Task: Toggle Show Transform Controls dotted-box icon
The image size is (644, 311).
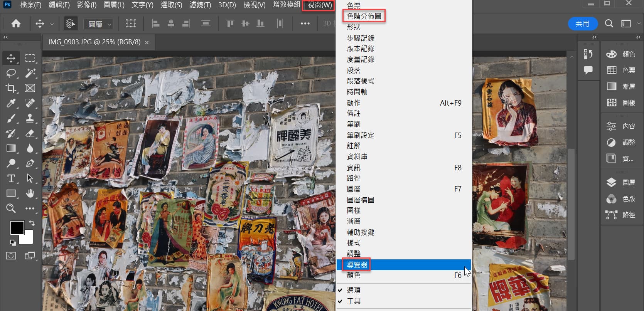Action: pos(131,24)
